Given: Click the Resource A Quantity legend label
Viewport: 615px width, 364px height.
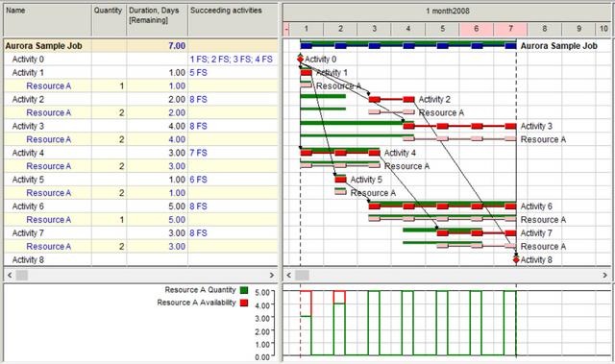Looking at the screenshot, I should pos(200,290).
